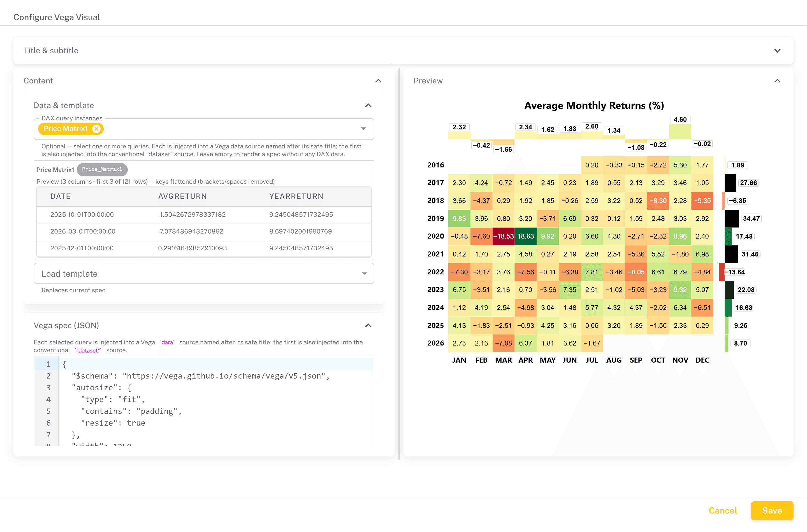Click the "resize": true editor line

[x=216, y=423]
